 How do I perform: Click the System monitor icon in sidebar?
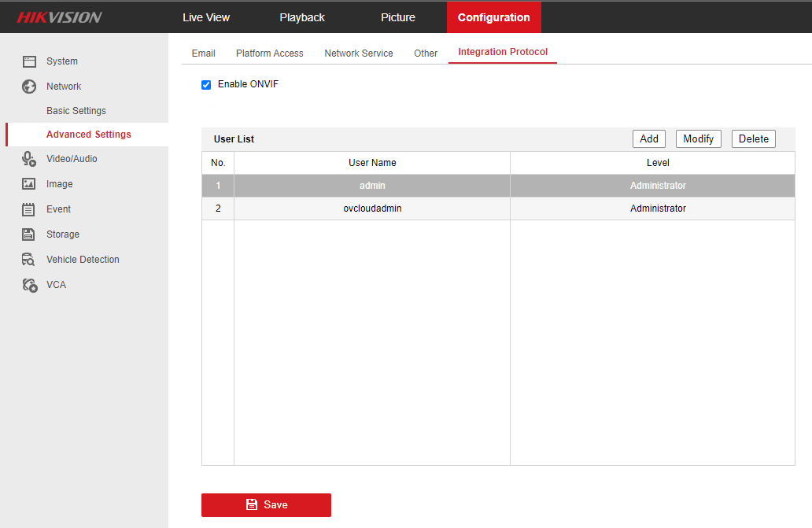tap(29, 61)
